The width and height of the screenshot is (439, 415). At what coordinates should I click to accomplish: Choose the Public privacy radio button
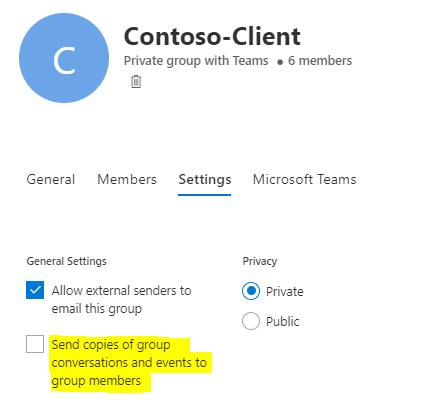click(x=251, y=321)
